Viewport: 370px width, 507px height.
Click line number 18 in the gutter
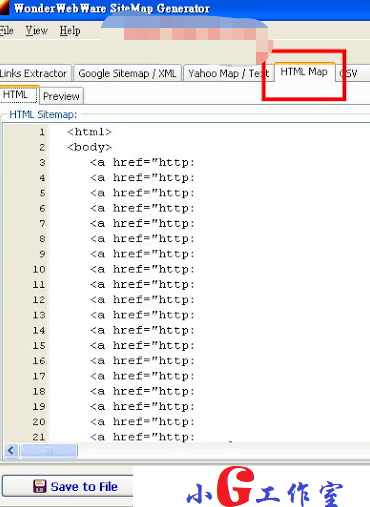[39, 392]
